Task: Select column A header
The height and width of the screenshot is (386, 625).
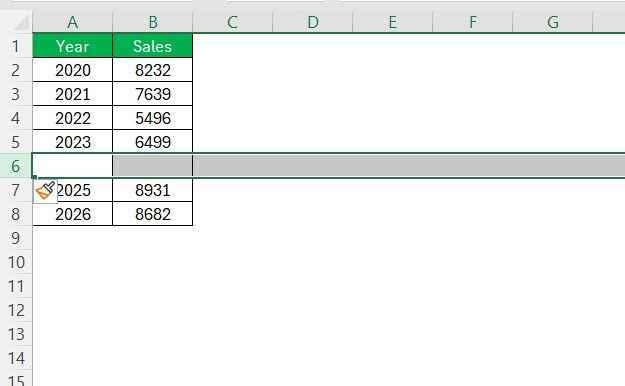Action: (73, 22)
